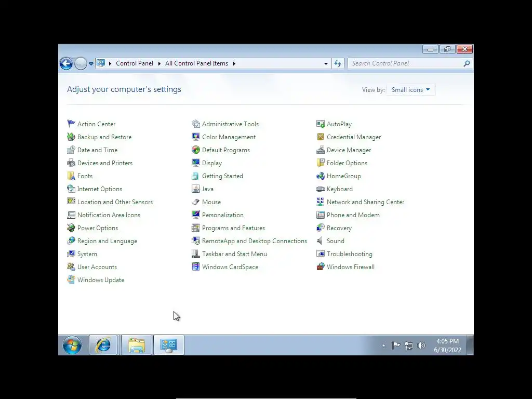Viewport: 532px width, 399px height.
Task: Click the Color Management icon
Action: [x=196, y=137]
